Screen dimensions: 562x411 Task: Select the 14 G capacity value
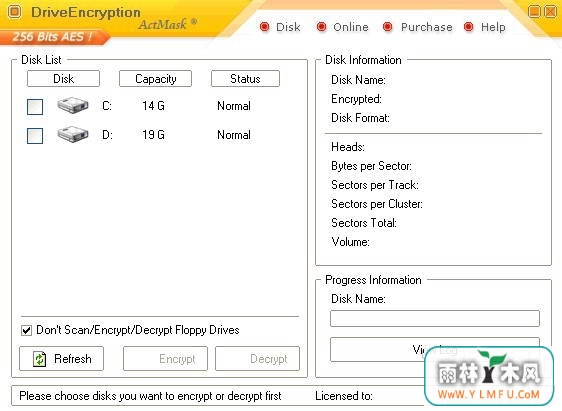pos(153,106)
